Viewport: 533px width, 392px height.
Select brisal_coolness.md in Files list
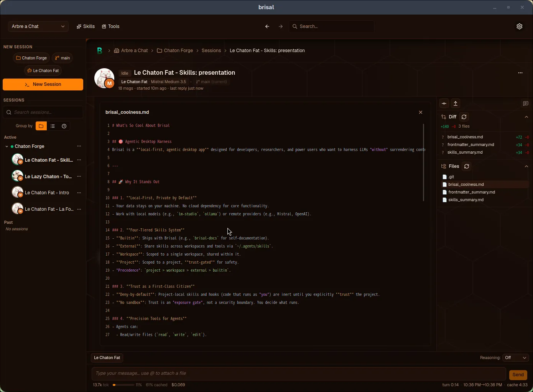[485, 184]
